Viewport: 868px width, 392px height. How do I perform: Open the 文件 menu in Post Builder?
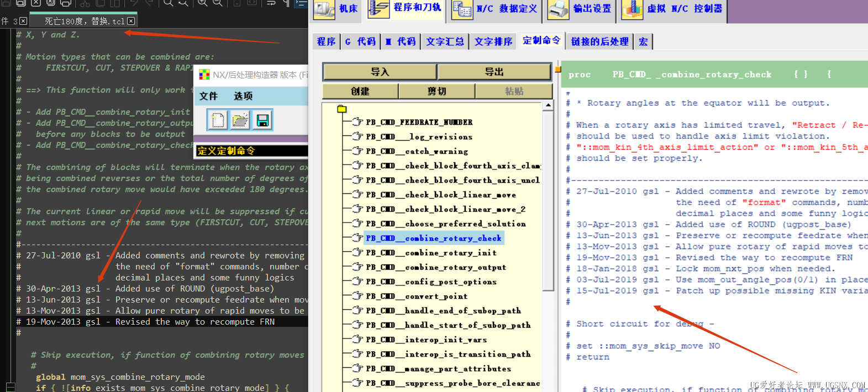(208, 96)
